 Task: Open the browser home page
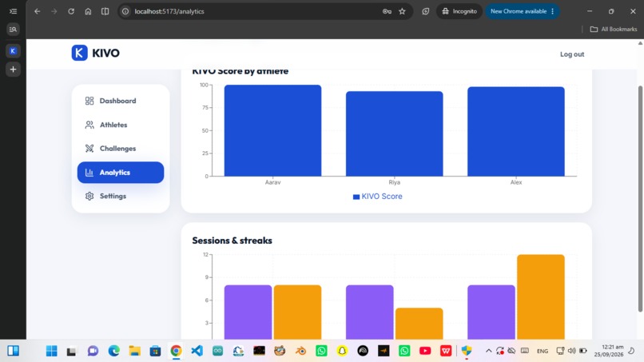pos(88,11)
